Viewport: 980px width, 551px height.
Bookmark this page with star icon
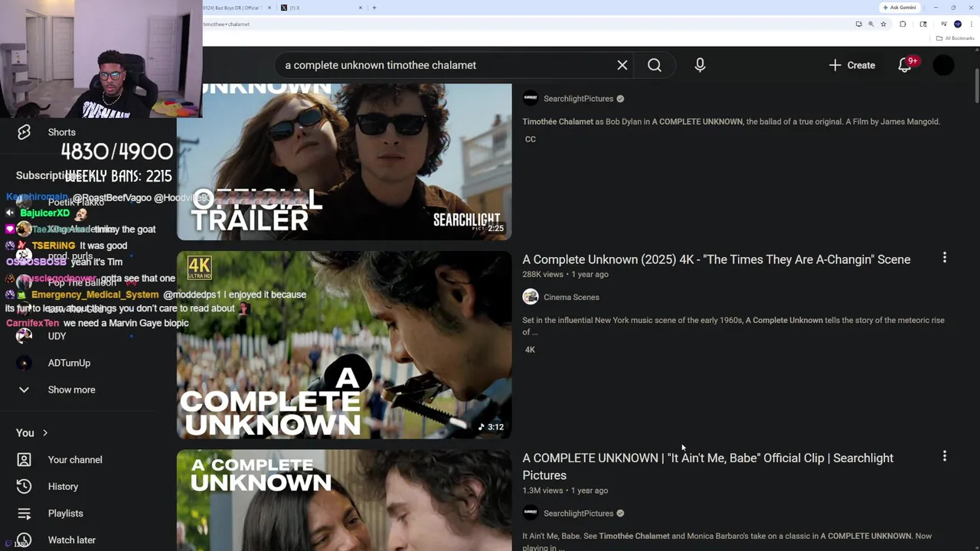pyautogui.click(x=884, y=24)
